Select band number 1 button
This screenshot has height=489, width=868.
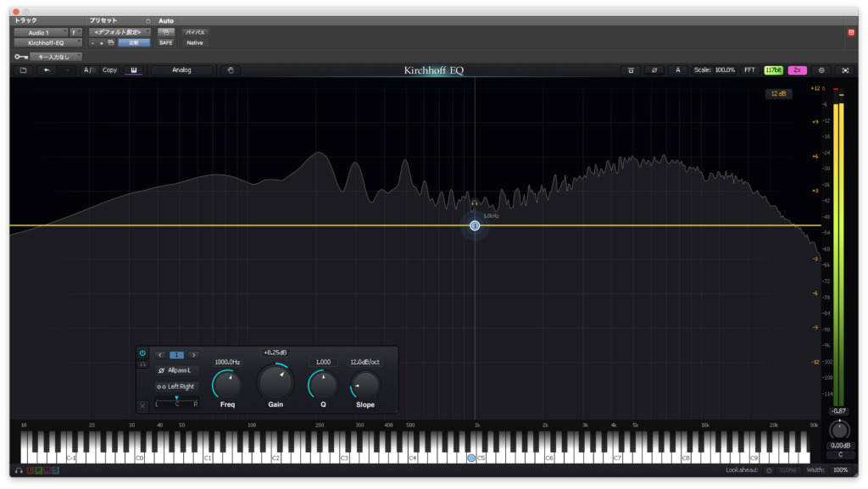click(x=176, y=355)
